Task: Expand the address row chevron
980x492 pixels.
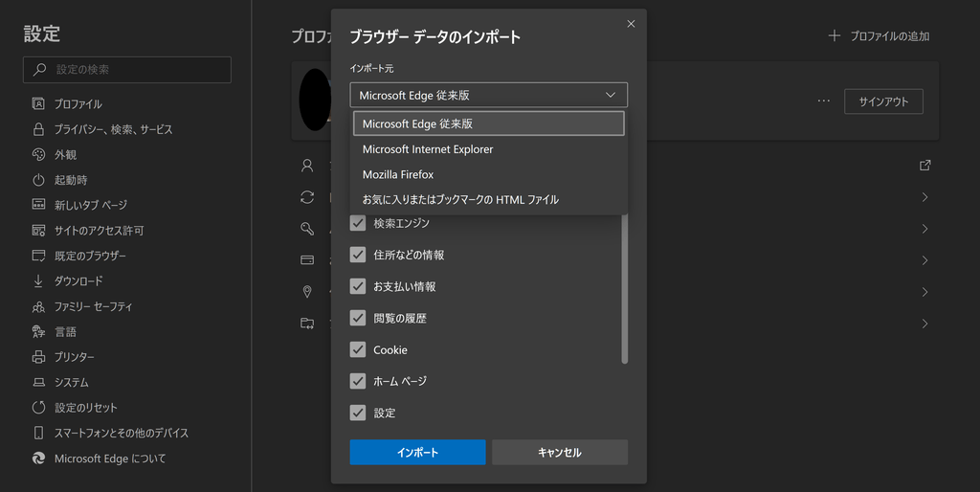Action: pos(925,292)
